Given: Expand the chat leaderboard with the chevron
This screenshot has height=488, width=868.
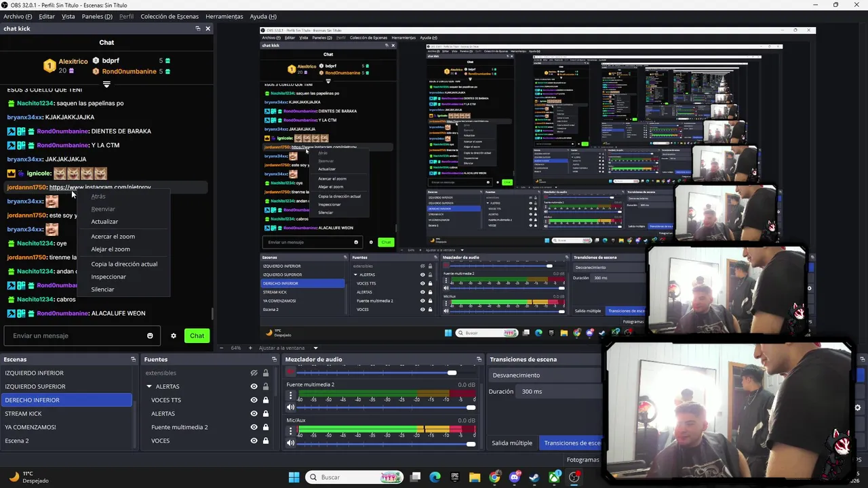Looking at the screenshot, I should [x=106, y=85].
